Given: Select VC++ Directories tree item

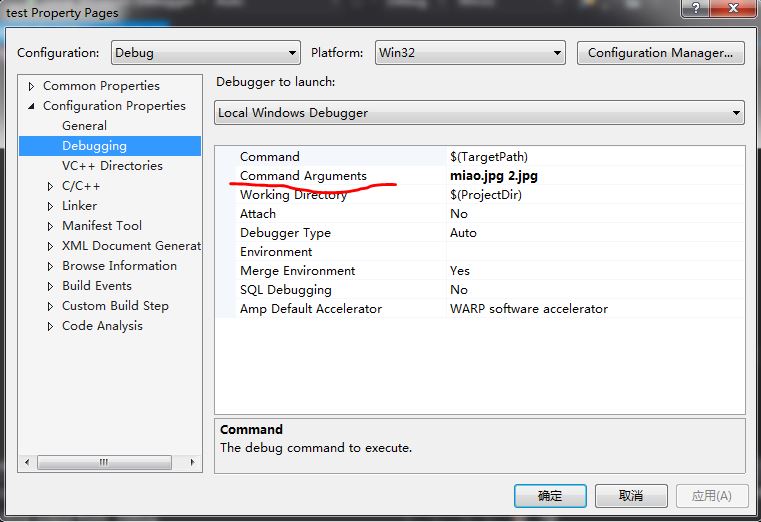Looking at the screenshot, I should coord(112,166).
